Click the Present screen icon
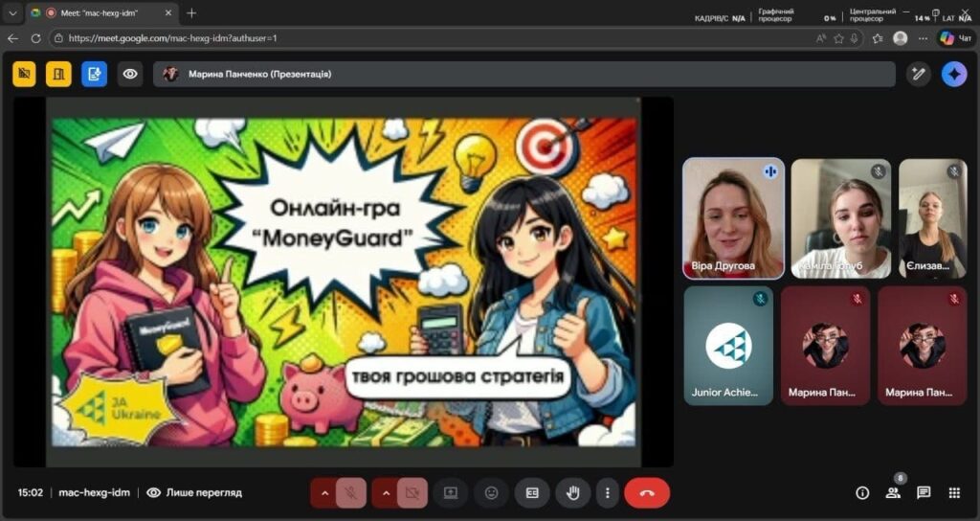This screenshot has height=521, width=980. 450,492
